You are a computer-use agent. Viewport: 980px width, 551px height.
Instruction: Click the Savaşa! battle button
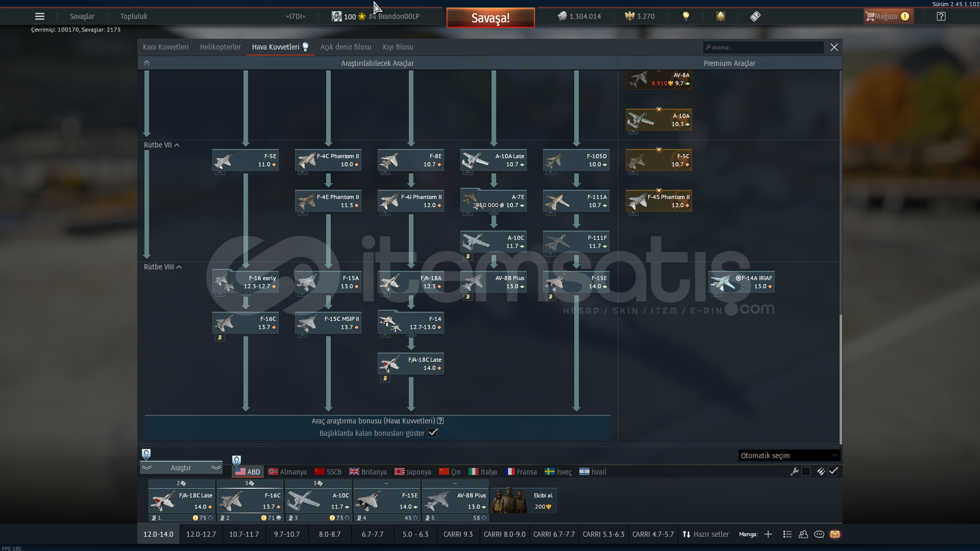pos(491,18)
